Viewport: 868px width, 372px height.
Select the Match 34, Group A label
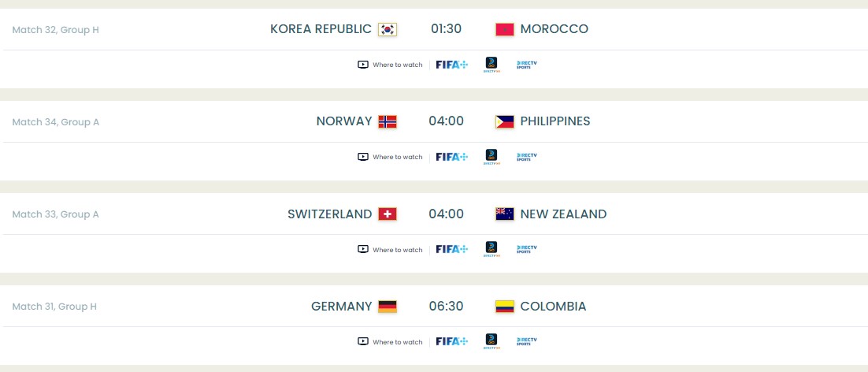point(56,122)
